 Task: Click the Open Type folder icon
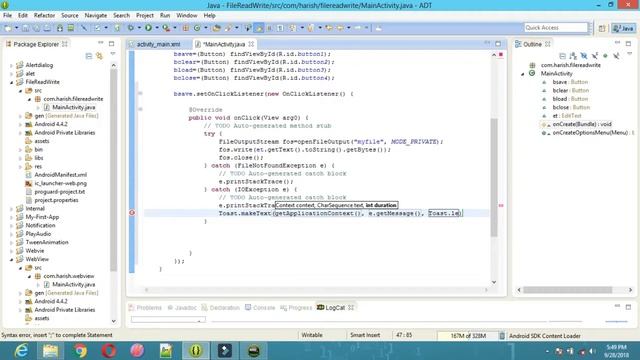217,28
